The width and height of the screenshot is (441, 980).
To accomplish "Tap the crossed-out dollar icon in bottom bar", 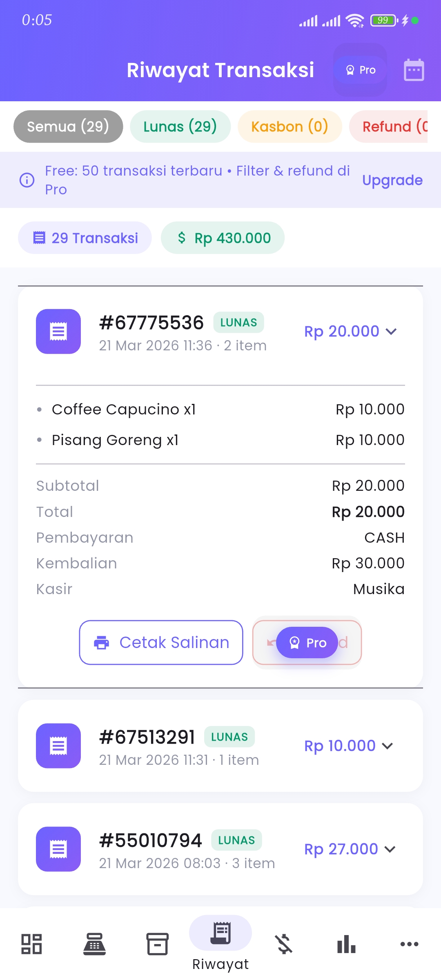I will (x=284, y=944).
